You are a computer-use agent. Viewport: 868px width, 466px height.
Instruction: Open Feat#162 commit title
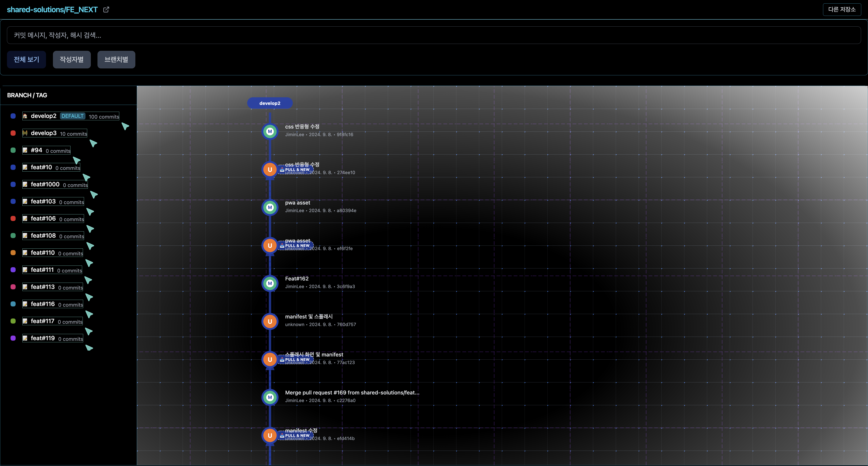(297, 279)
